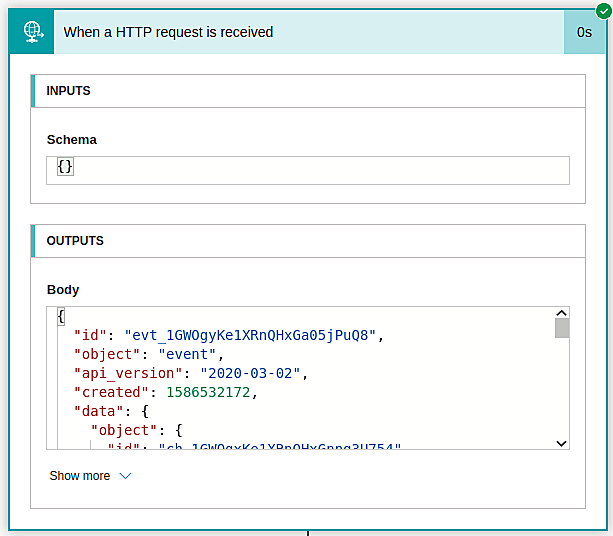Screen dimensions: 613x536
Task: Collapse the INPUTS section header
Action: pos(308,91)
